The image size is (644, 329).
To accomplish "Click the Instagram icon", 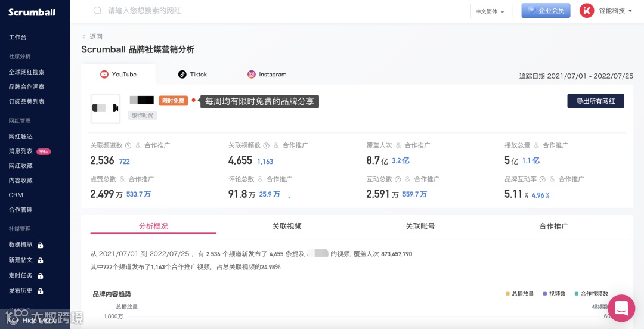I will coord(252,75).
